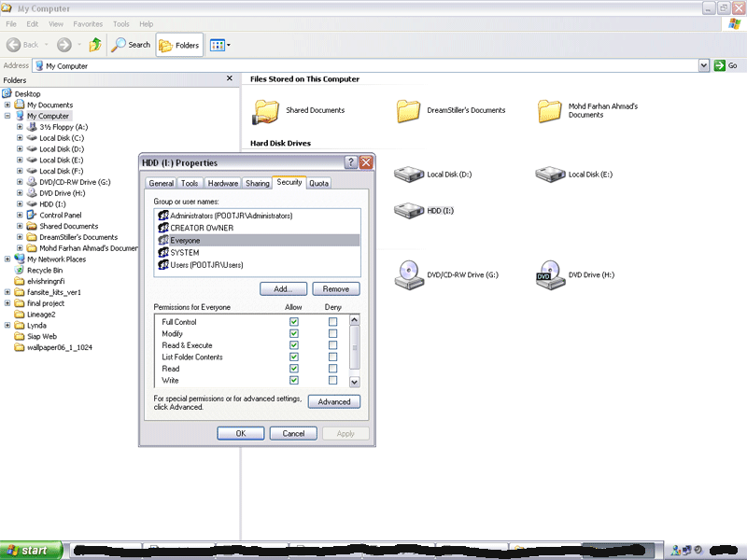Image resolution: width=747 pixels, height=560 pixels.
Task: Open the address bar dropdown arrow
Action: pos(704,65)
